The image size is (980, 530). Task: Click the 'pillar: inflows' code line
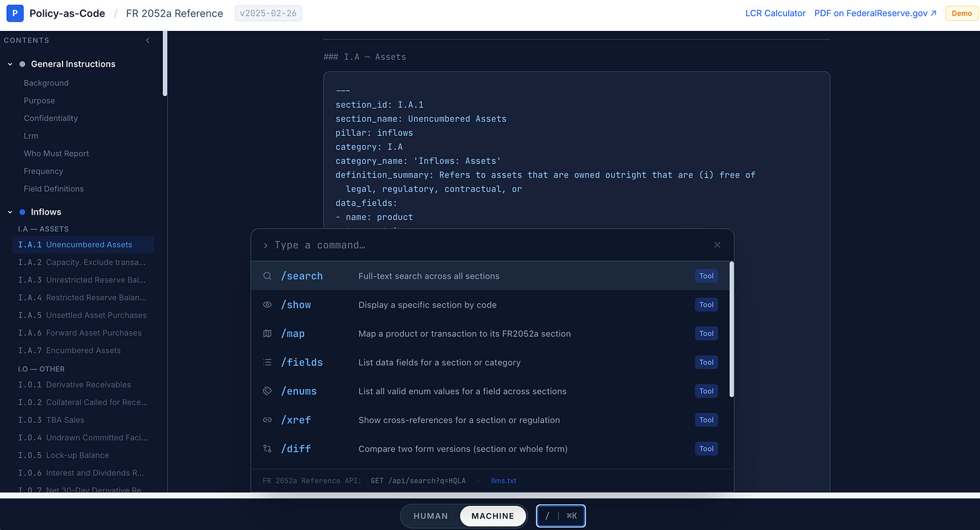click(x=374, y=132)
